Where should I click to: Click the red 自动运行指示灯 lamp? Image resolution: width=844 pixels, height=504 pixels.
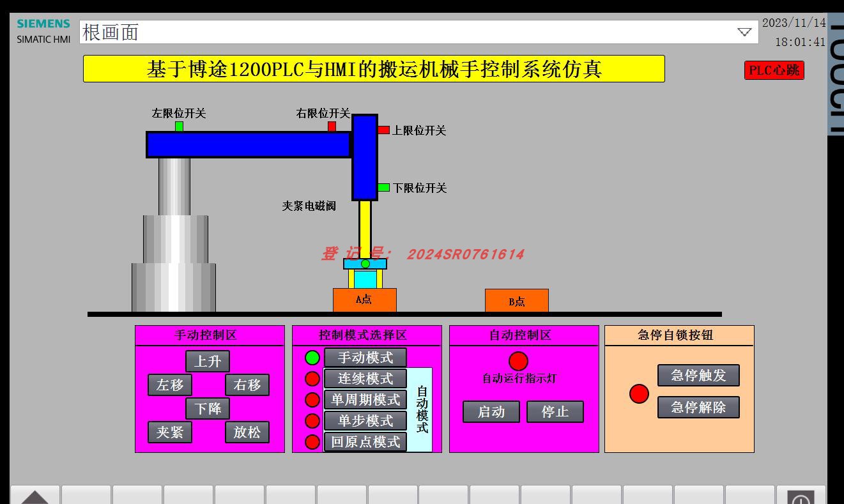coord(518,362)
